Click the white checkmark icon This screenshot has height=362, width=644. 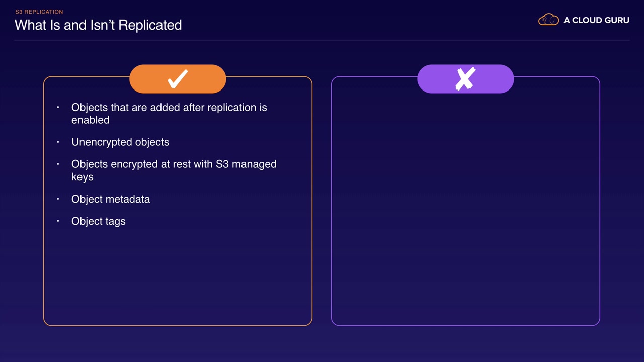[x=178, y=79]
